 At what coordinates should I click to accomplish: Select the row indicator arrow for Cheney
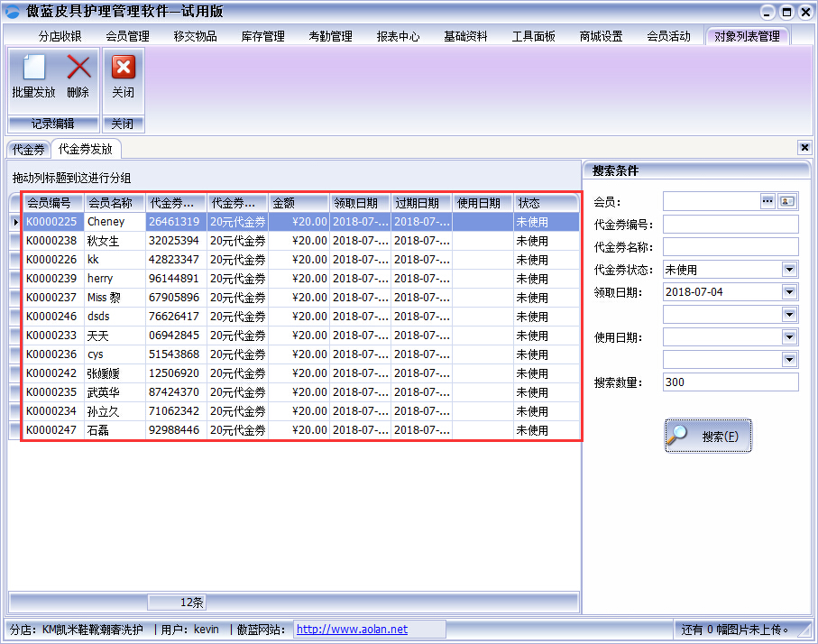click(x=14, y=222)
